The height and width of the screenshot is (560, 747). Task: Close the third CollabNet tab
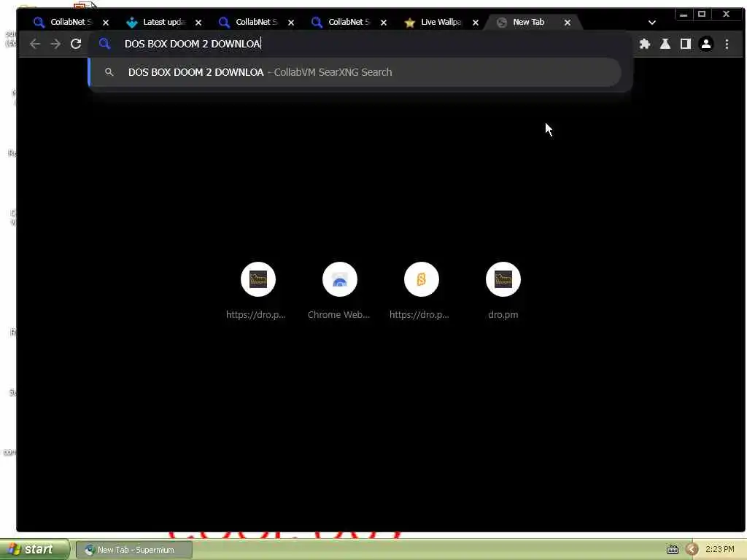pyautogui.click(x=384, y=23)
